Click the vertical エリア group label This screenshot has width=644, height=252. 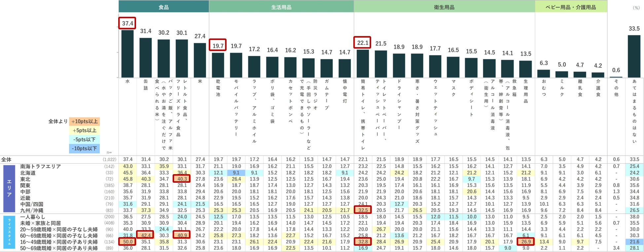9,188
